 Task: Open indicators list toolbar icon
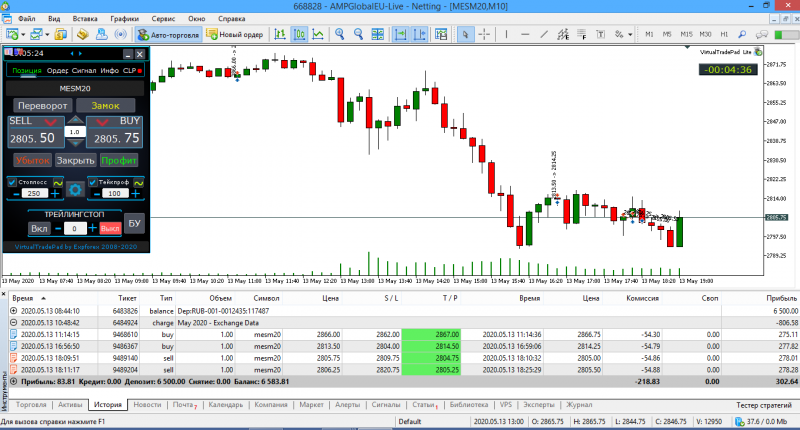pyautogui.click(x=441, y=34)
